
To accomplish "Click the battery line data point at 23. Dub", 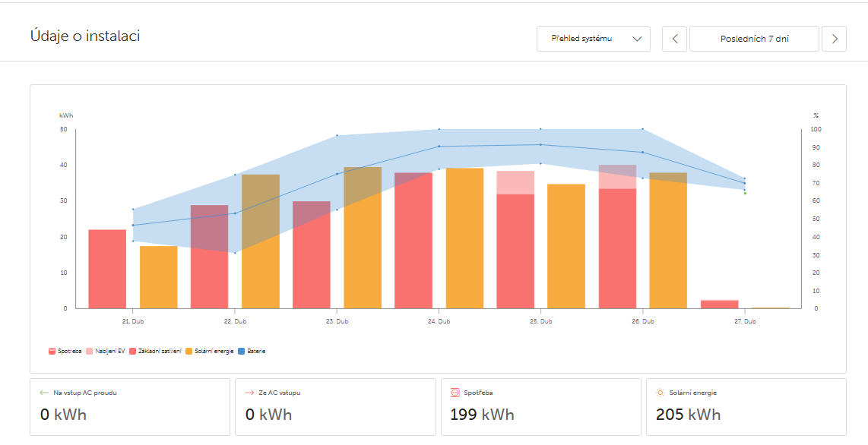I will tap(337, 174).
